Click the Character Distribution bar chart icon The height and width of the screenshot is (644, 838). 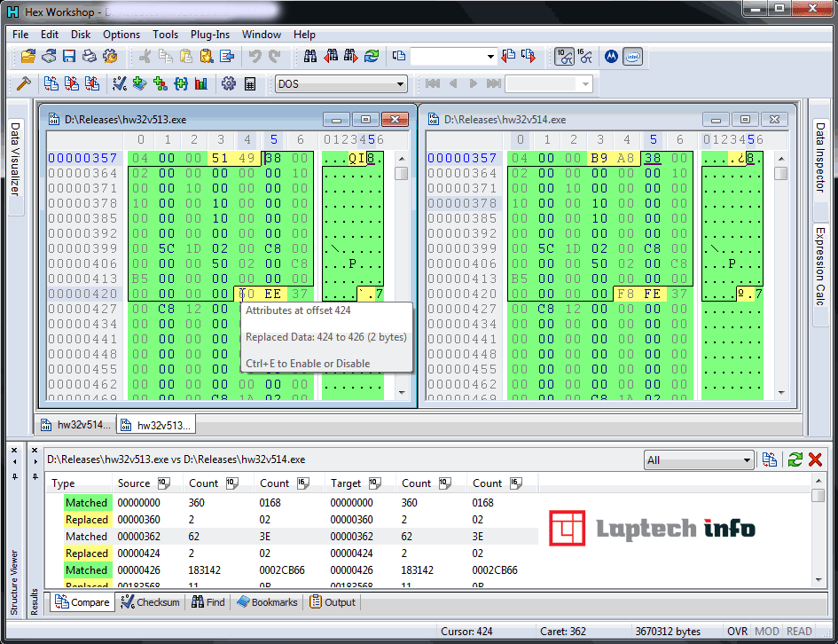point(201,84)
